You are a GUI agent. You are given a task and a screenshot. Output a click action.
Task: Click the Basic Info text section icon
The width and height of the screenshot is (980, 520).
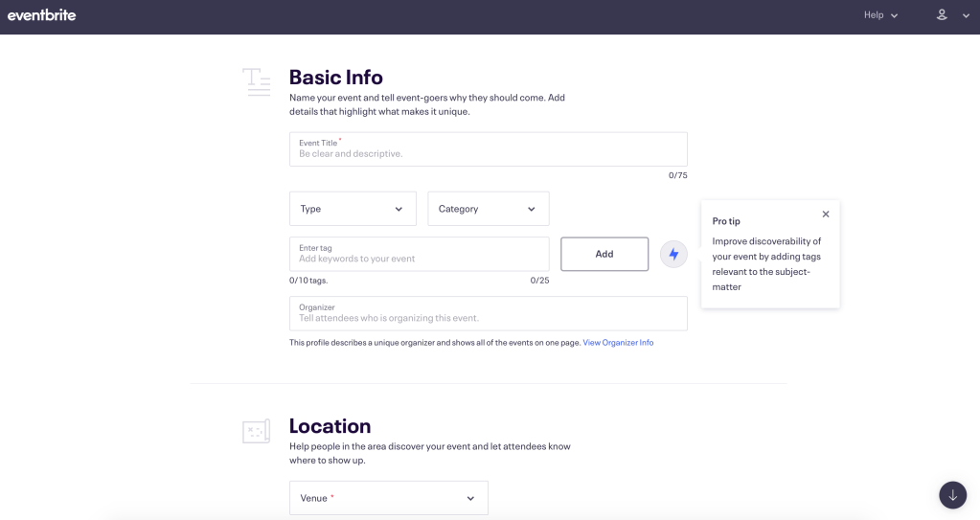pos(256,82)
